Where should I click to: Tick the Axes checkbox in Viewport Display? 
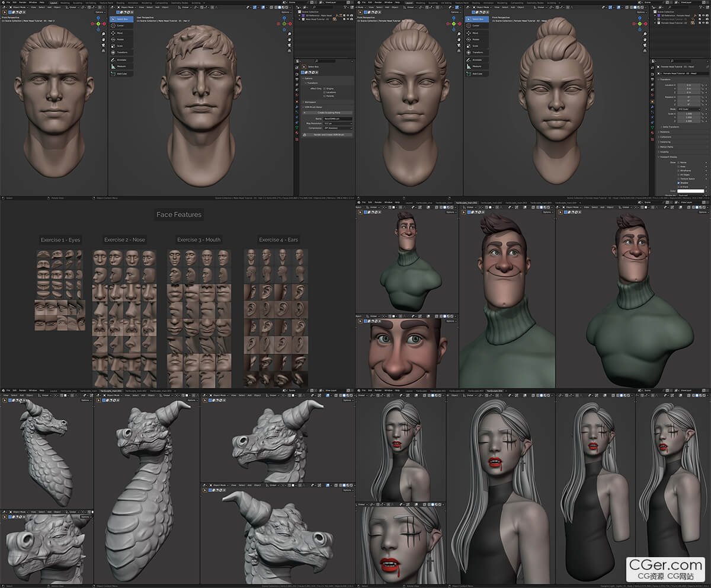click(679, 167)
